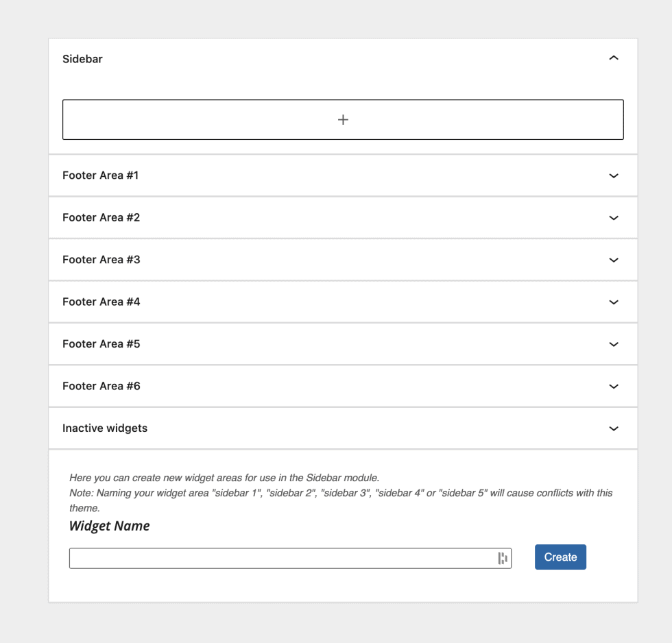The height and width of the screenshot is (643, 672).
Task: Expand the Inactive widgets section
Action: point(614,428)
